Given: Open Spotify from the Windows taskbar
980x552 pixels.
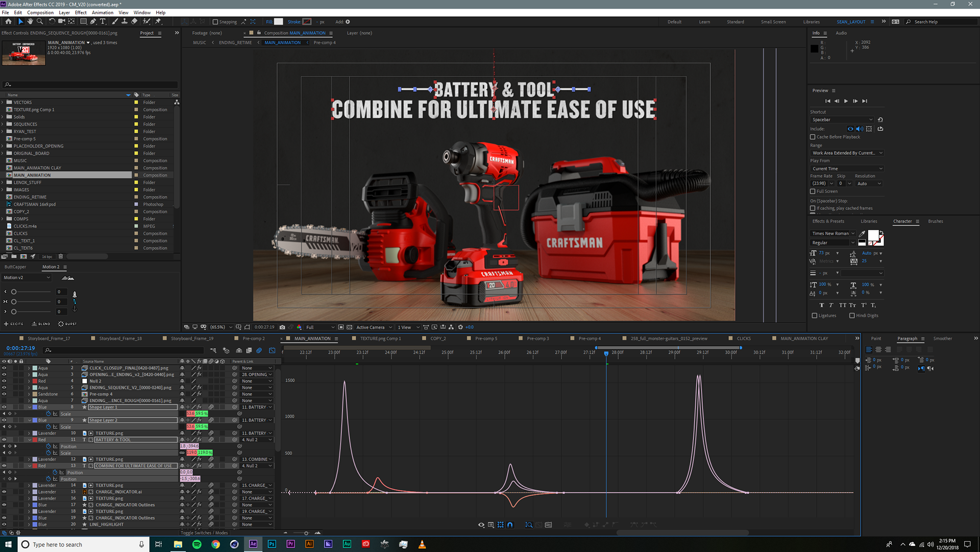Looking at the screenshot, I should point(197,544).
